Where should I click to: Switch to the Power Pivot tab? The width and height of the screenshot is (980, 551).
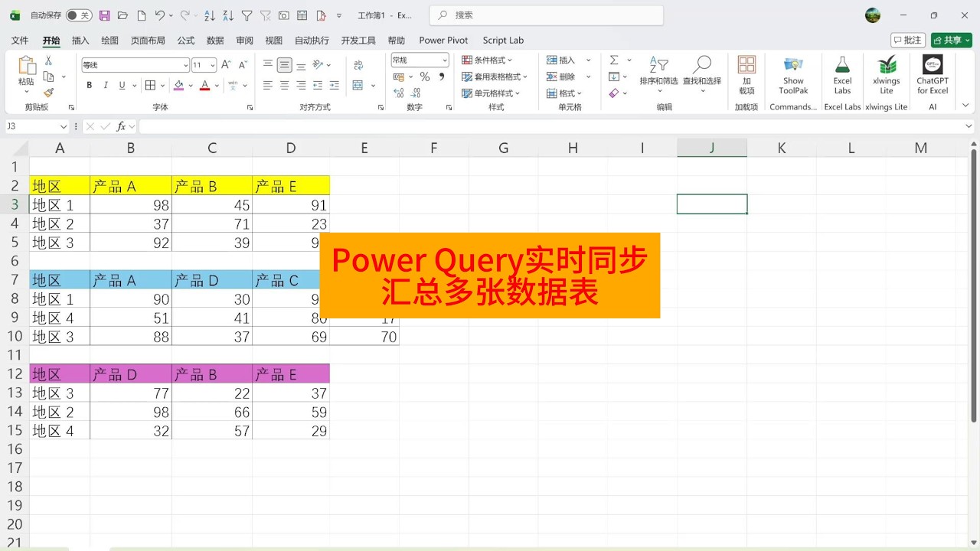coord(443,41)
